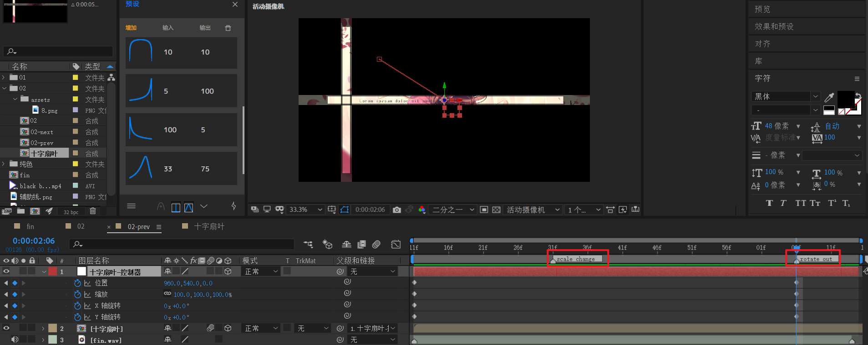
Task: Swap fill and stroke colors arrow
Action: click(858, 95)
